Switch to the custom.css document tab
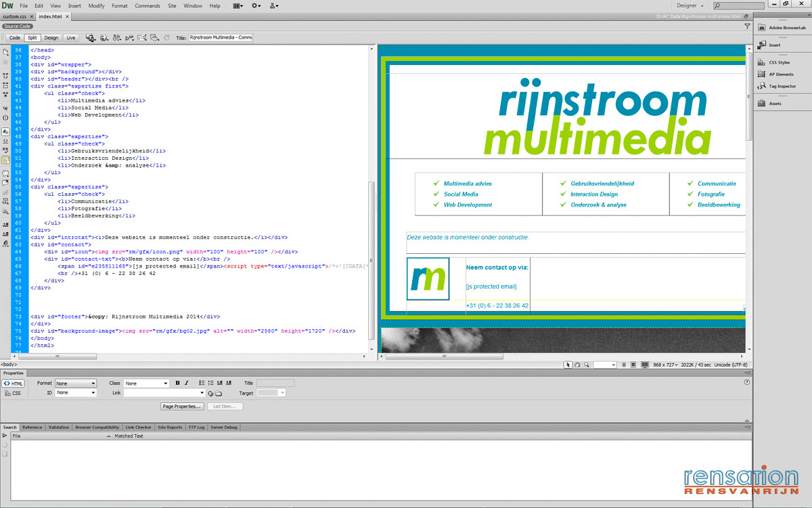The width and height of the screenshot is (812, 508). click(x=14, y=16)
